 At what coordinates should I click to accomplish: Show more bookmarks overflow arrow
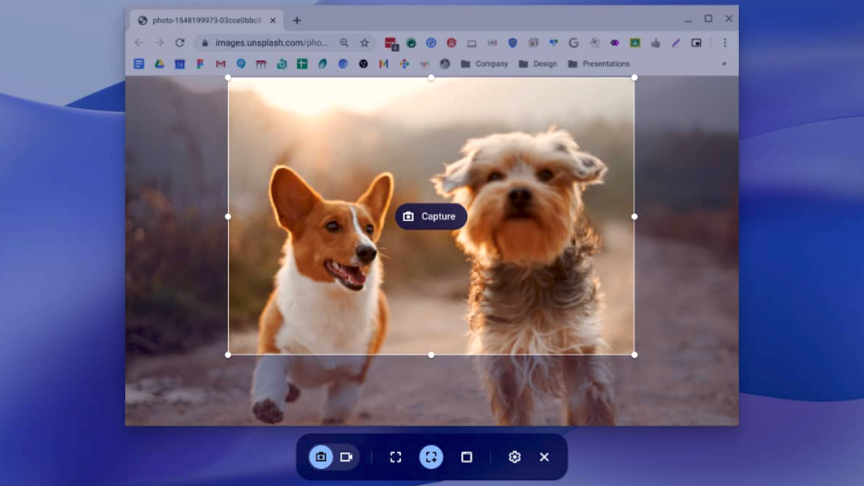point(724,64)
